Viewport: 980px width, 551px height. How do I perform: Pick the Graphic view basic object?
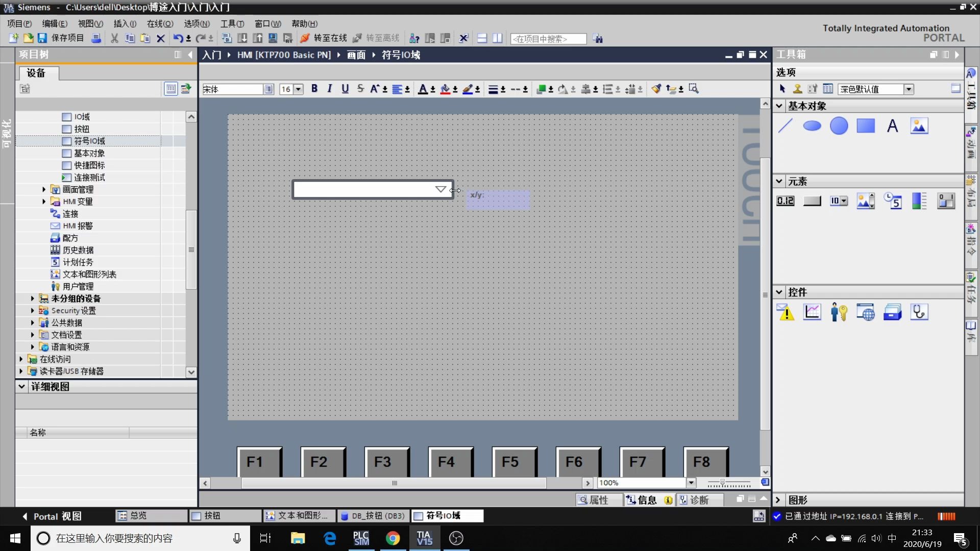[x=919, y=126]
